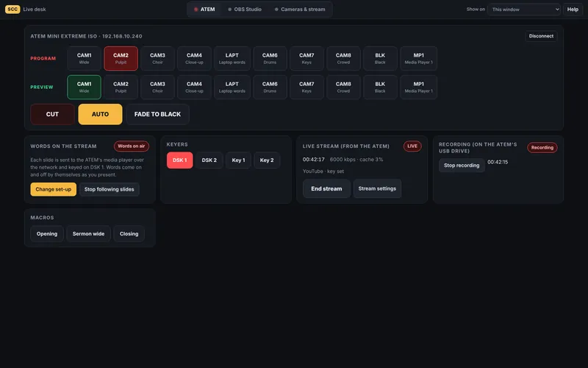Click the PREVIEW row label
This screenshot has height=368, width=588.
click(42, 87)
